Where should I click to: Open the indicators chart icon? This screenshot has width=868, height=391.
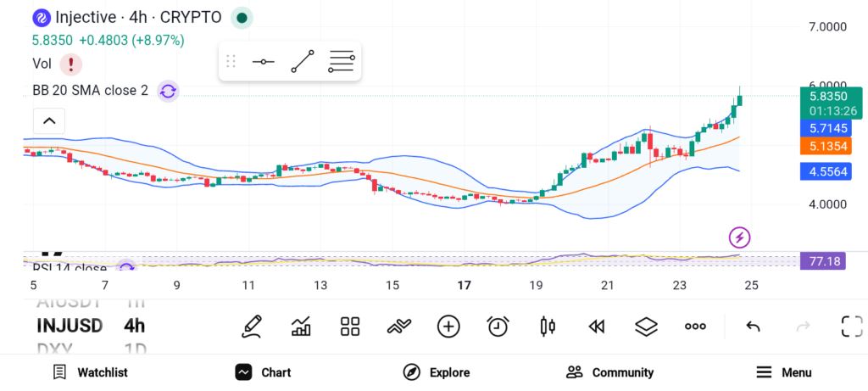point(301,327)
